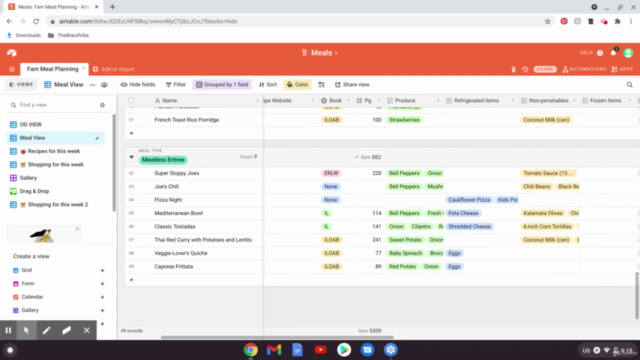This screenshot has height=360, width=640.
Task: Open Gmail from the shelf
Action: click(x=274, y=350)
